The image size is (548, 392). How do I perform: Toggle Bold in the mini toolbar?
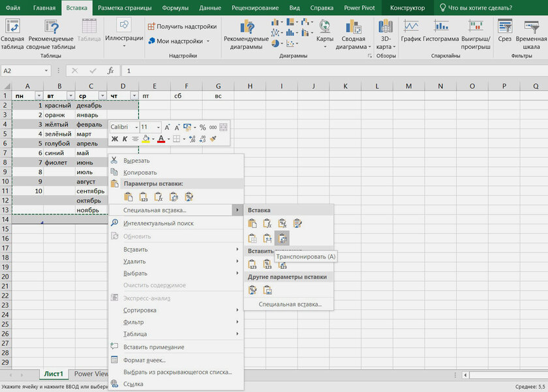click(115, 139)
